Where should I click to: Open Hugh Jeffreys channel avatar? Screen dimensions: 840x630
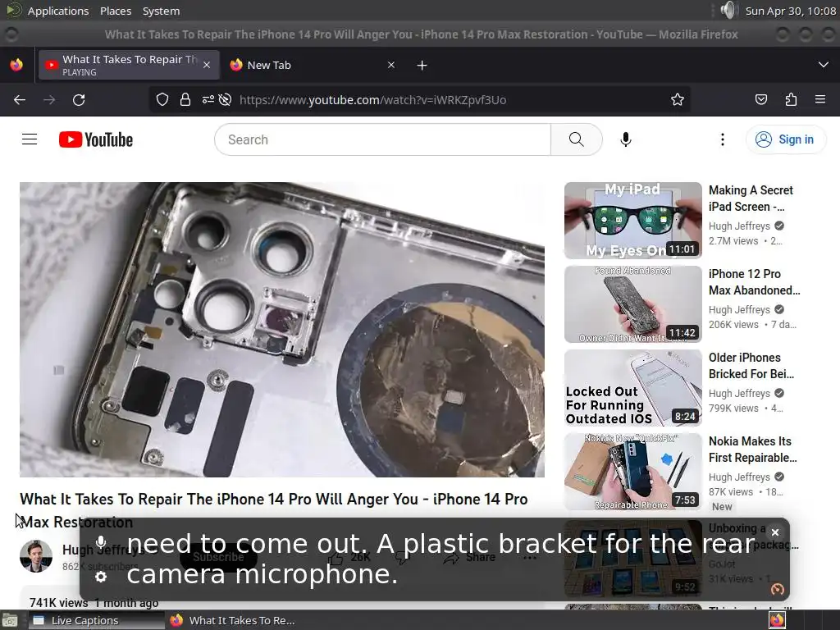click(36, 556)
